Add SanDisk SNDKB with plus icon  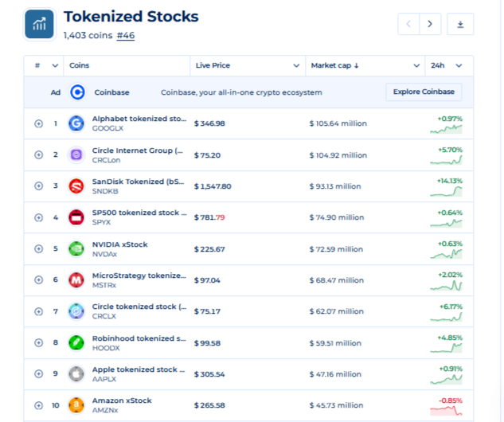click(38, 186)
